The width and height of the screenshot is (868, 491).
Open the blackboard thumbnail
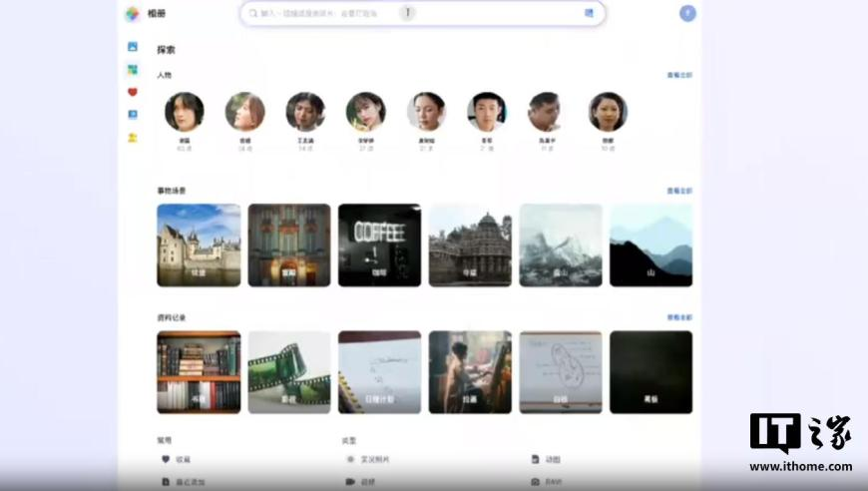(x=651, y=372)
